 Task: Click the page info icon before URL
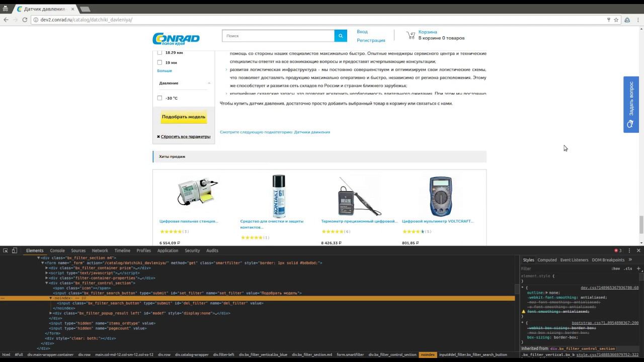(36, 20)
